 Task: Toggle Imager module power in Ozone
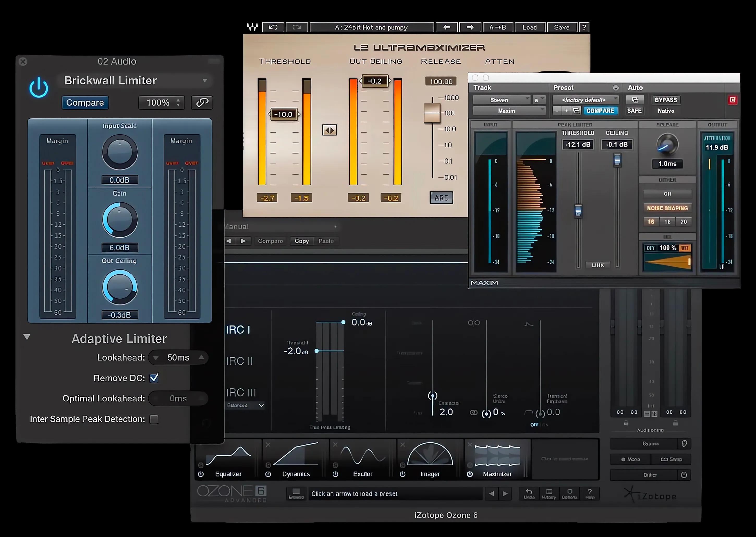(x=403, y=474)
